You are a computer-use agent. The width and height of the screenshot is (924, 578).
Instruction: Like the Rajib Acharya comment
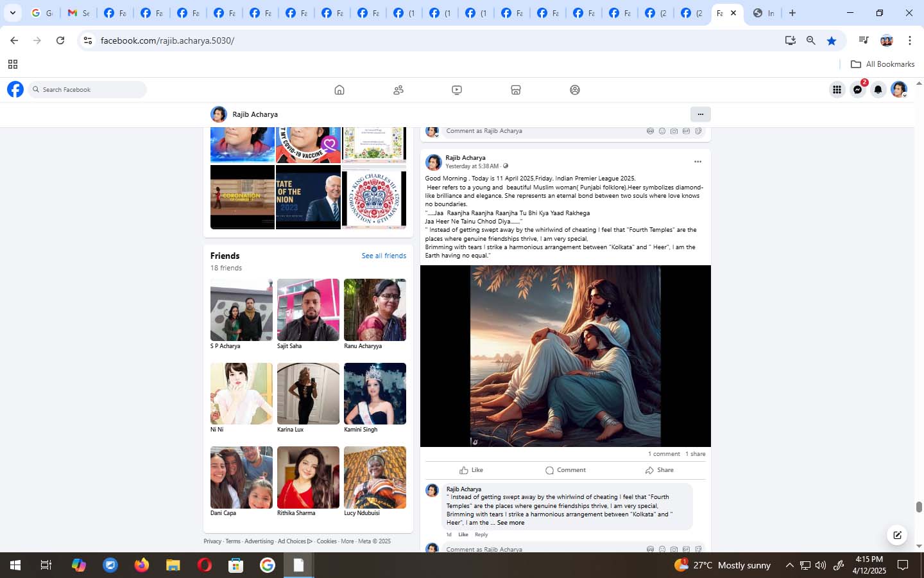[463, 534]
